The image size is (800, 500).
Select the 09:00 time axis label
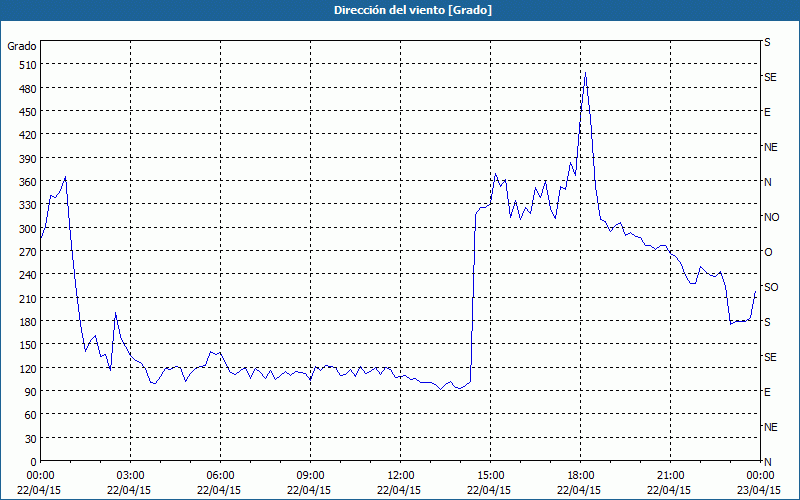pyautogui.click(x=310, y=476)
